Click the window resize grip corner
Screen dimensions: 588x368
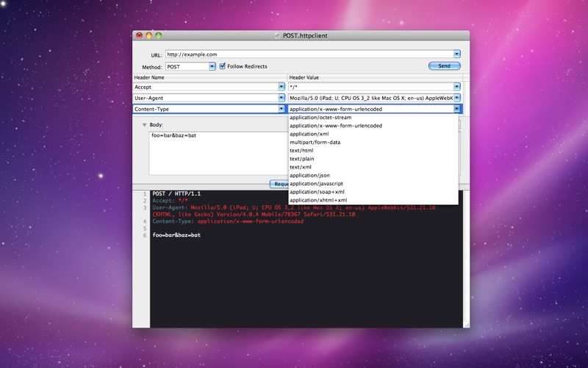(466, 325)
